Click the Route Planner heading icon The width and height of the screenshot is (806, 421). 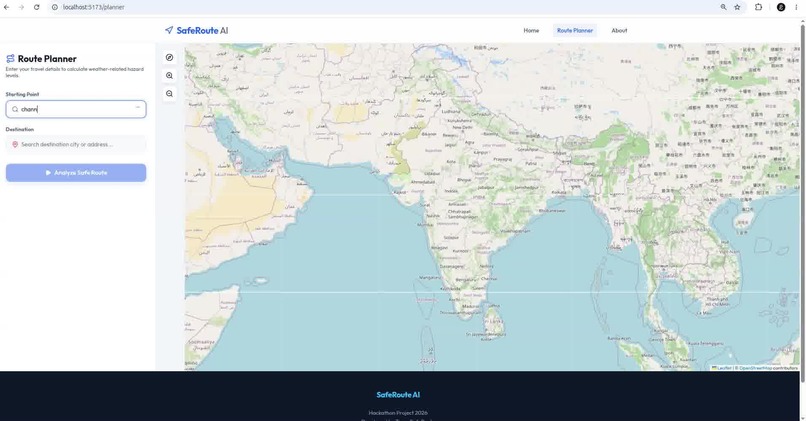(10, 59)
